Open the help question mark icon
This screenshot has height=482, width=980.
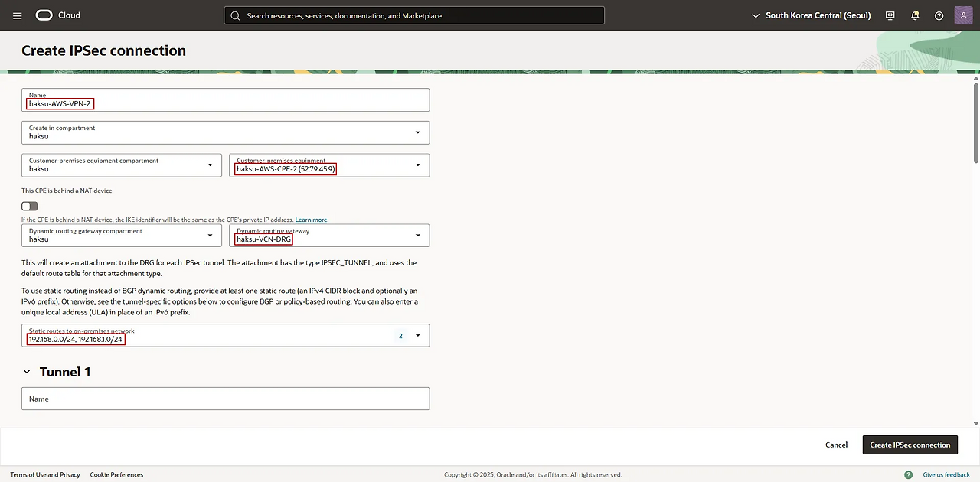pos(939,15)
